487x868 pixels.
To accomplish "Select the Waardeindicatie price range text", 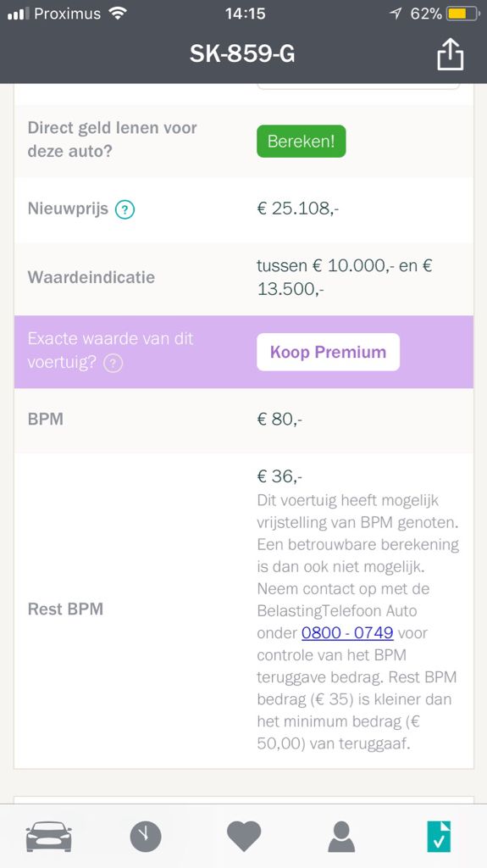I will 344,277.
